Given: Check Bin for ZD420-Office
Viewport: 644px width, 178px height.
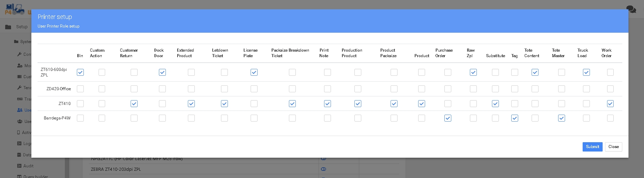Looking at the screenshot, I should pos(80,89).
